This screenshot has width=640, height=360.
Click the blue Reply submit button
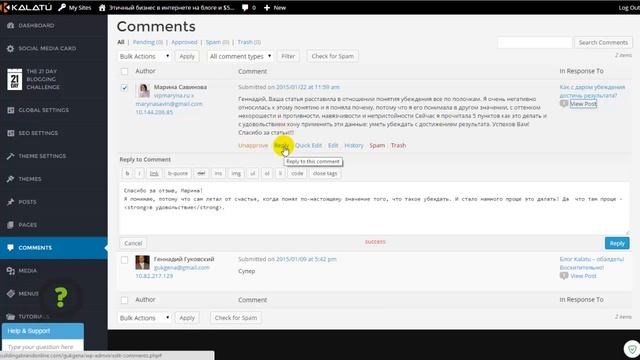click(617, 243)
